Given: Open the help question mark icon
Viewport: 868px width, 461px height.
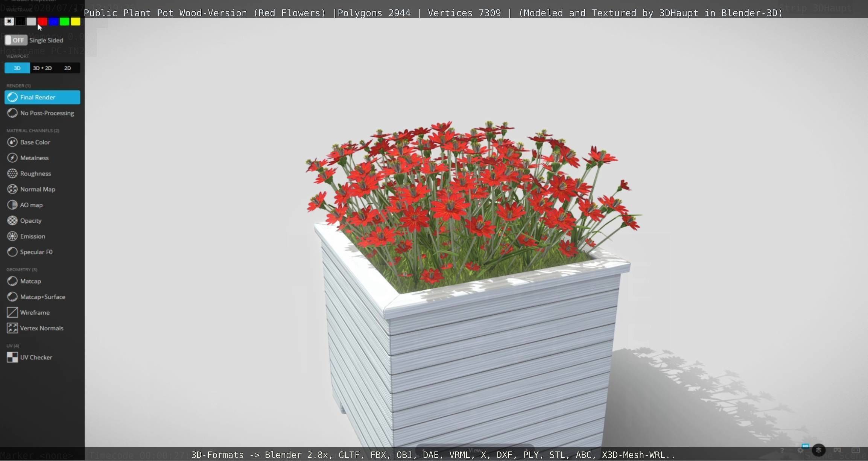Looking at the screenshot, I should [782, 450].
